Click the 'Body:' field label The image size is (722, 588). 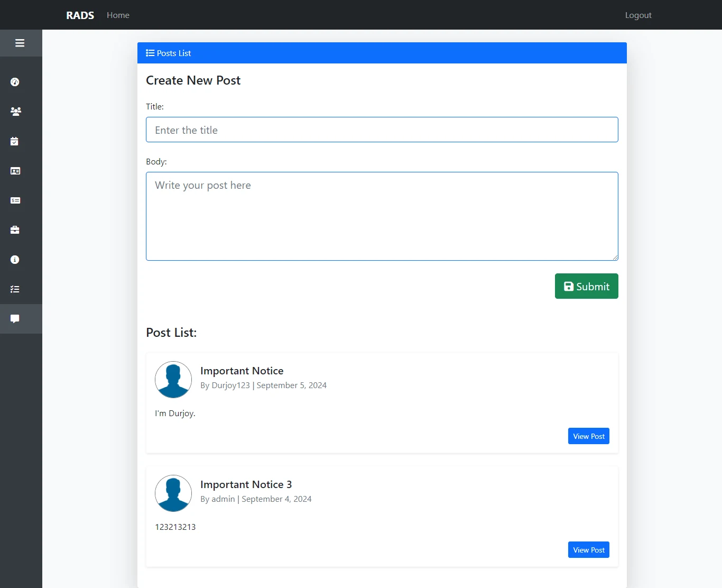[156, 162]
